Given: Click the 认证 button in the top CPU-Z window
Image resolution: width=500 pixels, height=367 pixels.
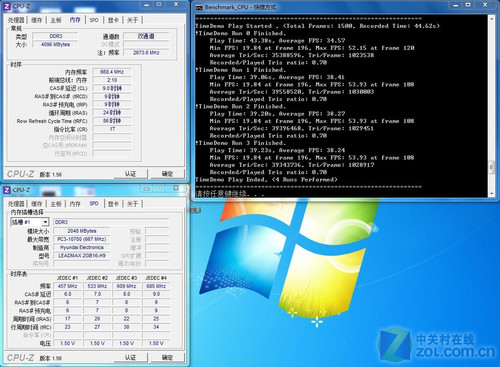Looking at the screenshot, I should coord(130,174).
